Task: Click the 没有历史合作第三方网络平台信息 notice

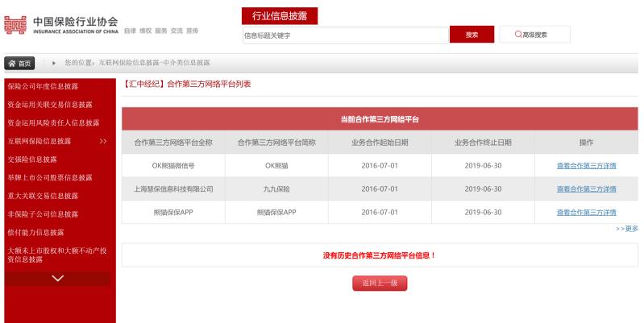Action: click(x=379, y=255)
